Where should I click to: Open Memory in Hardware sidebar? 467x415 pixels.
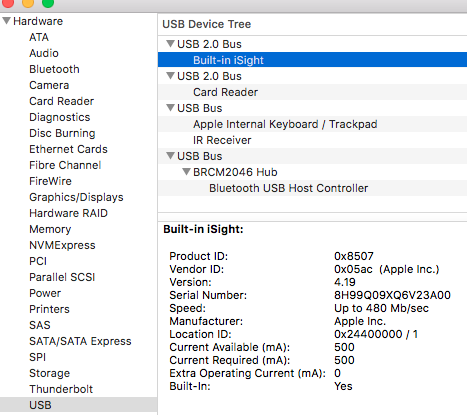50,229
